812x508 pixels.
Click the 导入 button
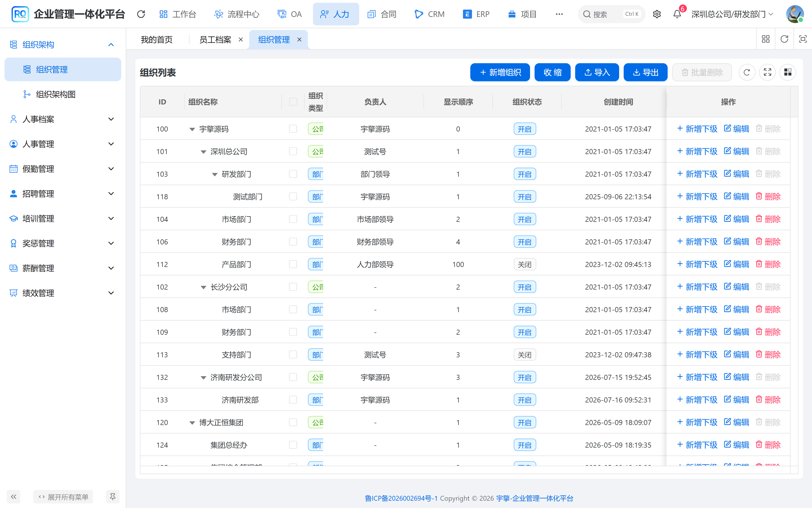[x=597, y=72]
